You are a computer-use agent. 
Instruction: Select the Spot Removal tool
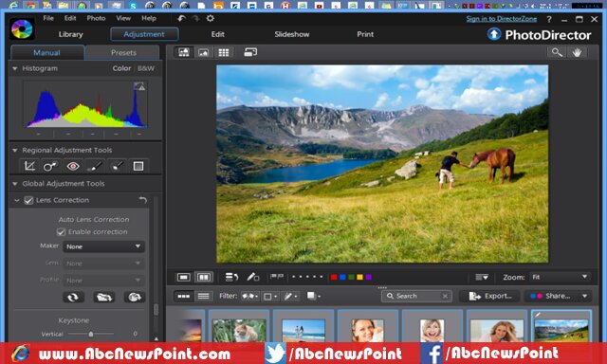(x=50, y=166)
